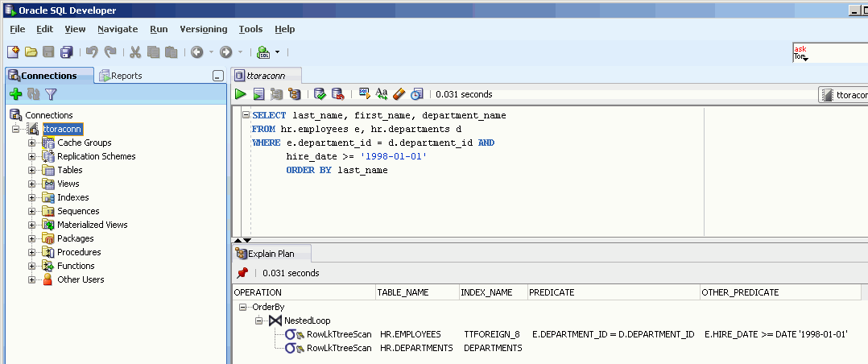
Task: Collapse the SELECT statement fold marker
Action: pyautogui.click(x=246, y=115)
